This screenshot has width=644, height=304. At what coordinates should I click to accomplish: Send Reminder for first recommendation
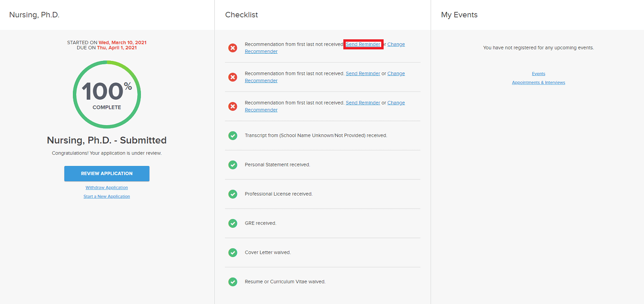tap(363, 45)
